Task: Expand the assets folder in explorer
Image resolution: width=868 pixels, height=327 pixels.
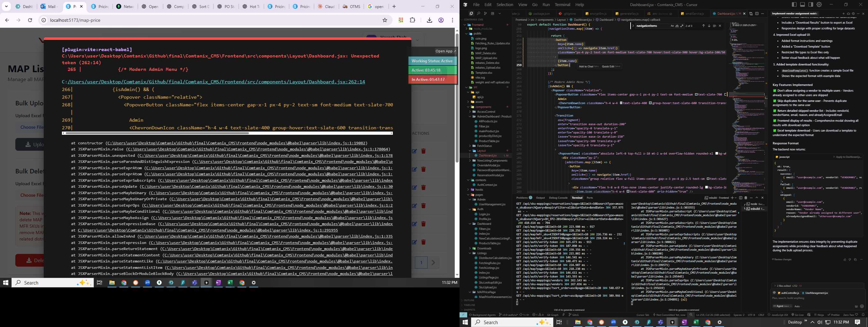Action: (x=468, y=102)
